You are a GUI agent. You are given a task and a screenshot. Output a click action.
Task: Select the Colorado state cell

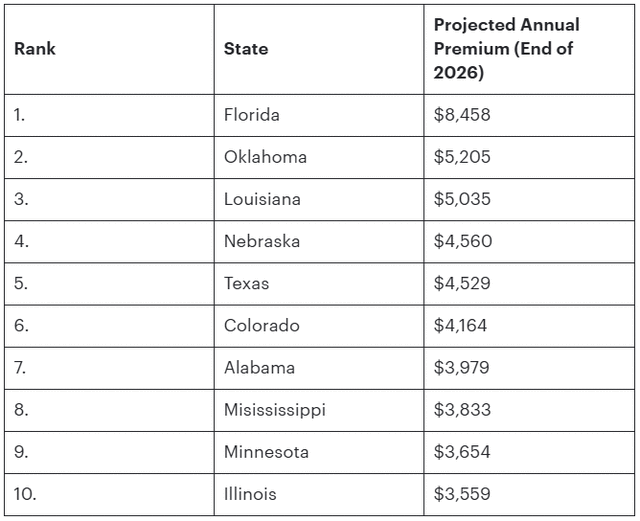(x=262, y=325)
